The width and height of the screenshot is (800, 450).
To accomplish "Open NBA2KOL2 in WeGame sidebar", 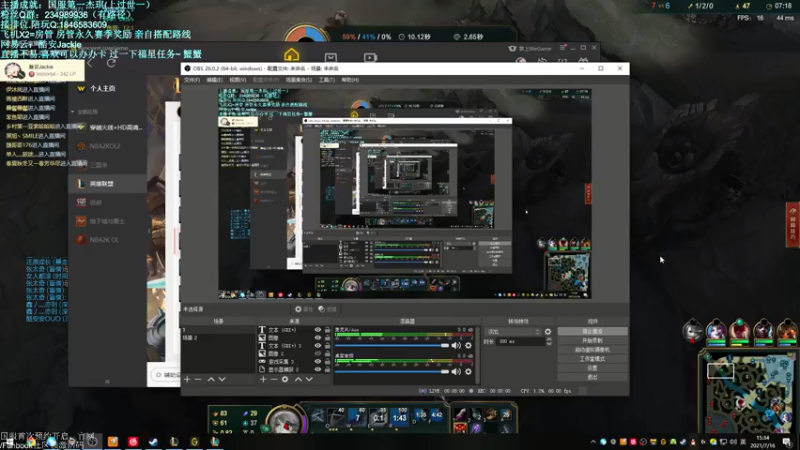I will (x=107, y=146).
